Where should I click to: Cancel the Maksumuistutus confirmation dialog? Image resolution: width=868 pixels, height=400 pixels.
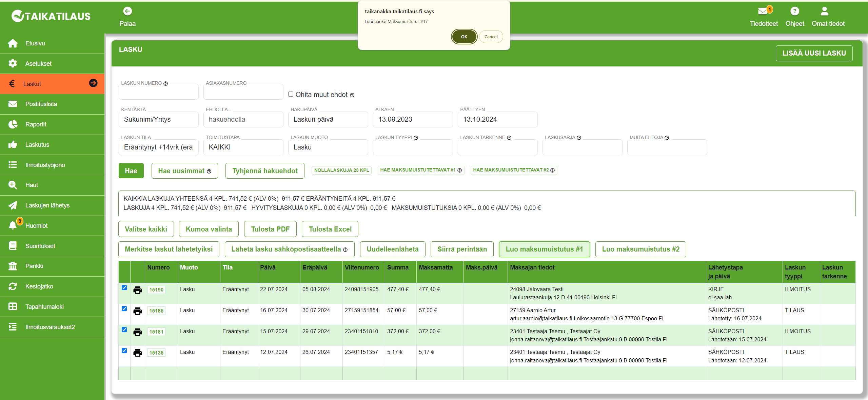pos(491,37)
